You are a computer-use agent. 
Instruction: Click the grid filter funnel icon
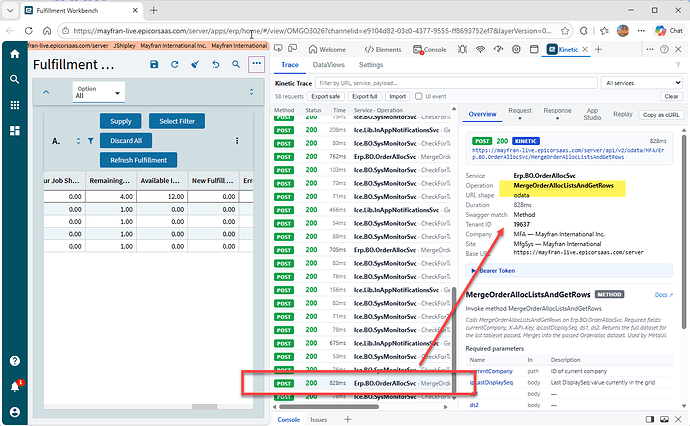pyautogui.click(x=91, y=141)
